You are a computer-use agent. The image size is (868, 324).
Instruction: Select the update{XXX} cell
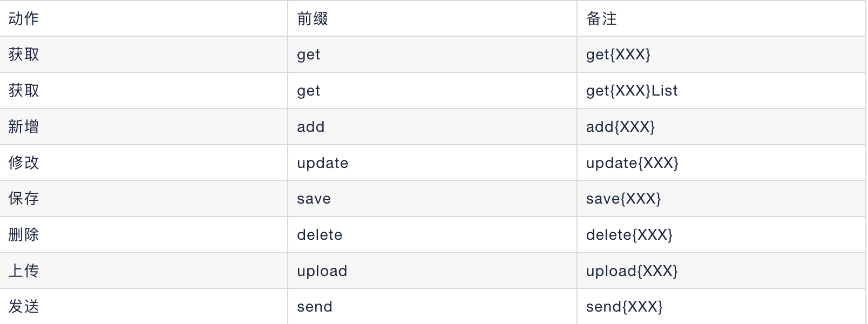(x=632, y=163)
